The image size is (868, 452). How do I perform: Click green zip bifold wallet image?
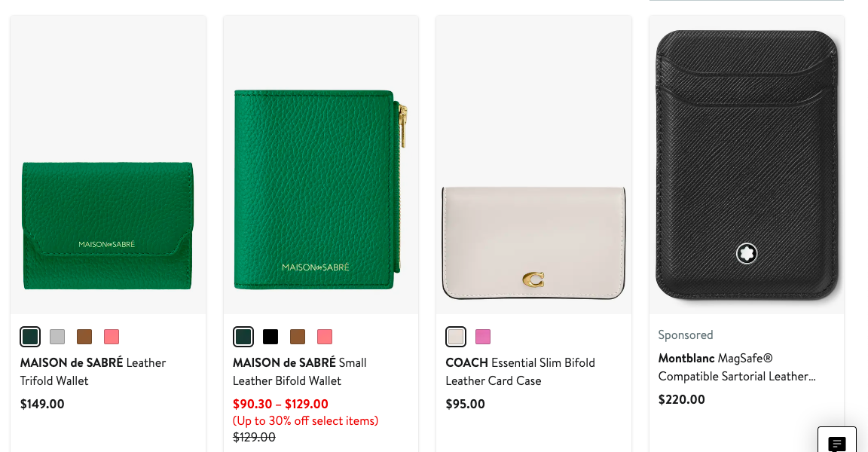click(x=320, y=189)
